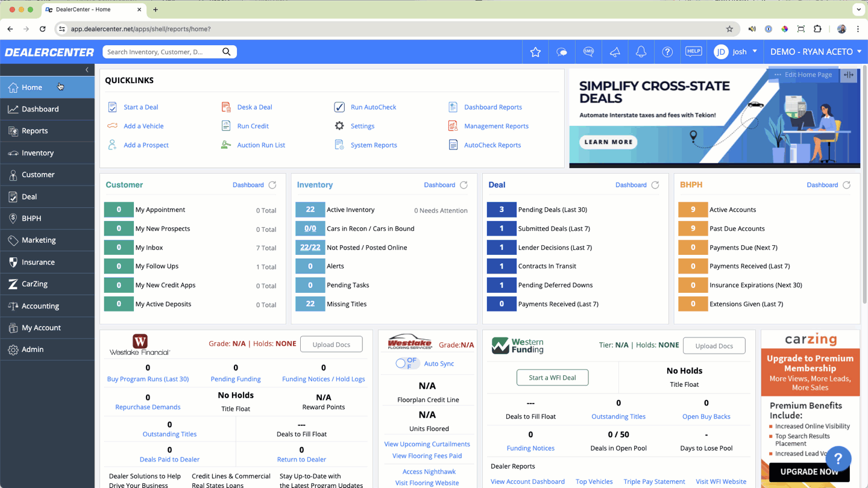
Task: Click the Pending Deals count 3
Action: pos(502,210)
